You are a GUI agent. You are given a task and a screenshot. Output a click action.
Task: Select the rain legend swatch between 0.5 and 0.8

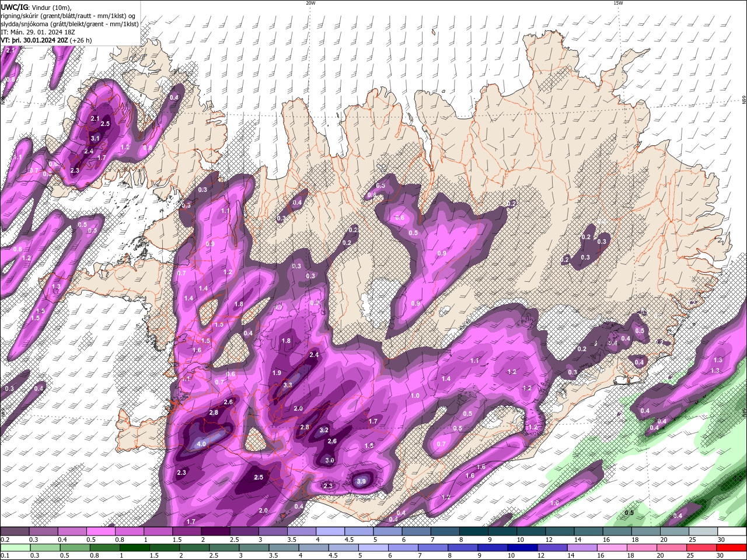pyautogui.click(x=75, y=547)
